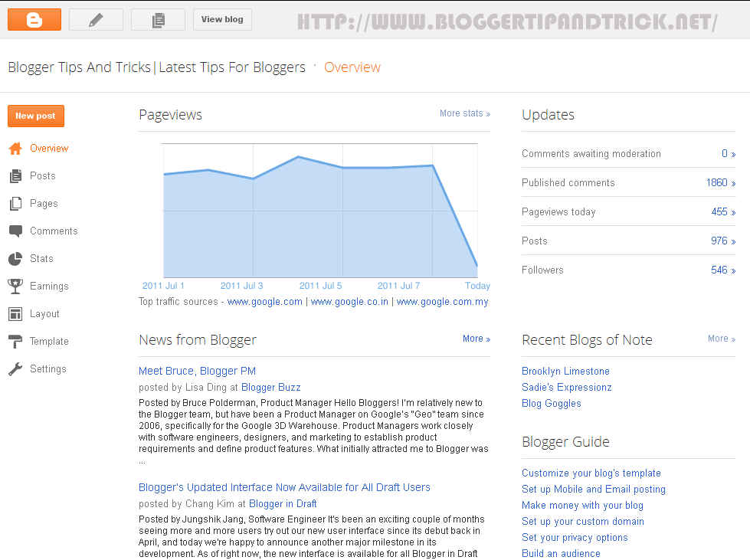Open Stats via the pie chart icon

click(15, 258)
